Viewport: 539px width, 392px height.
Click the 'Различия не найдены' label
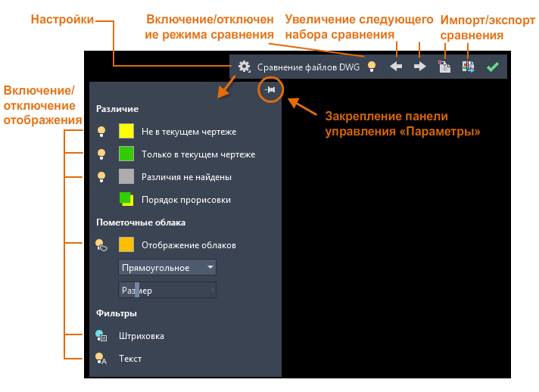(x=186, y=177)
